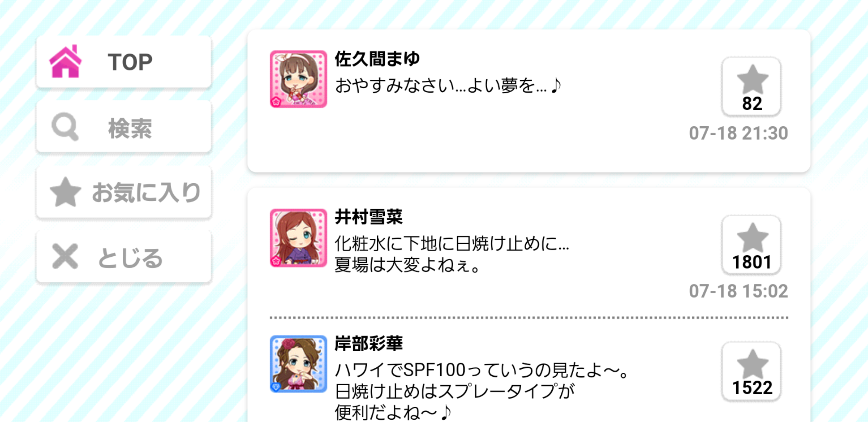Click the ハワイでSPF100 post text
This screenshot has height=422, width=868.
click(x=481, y=391)
